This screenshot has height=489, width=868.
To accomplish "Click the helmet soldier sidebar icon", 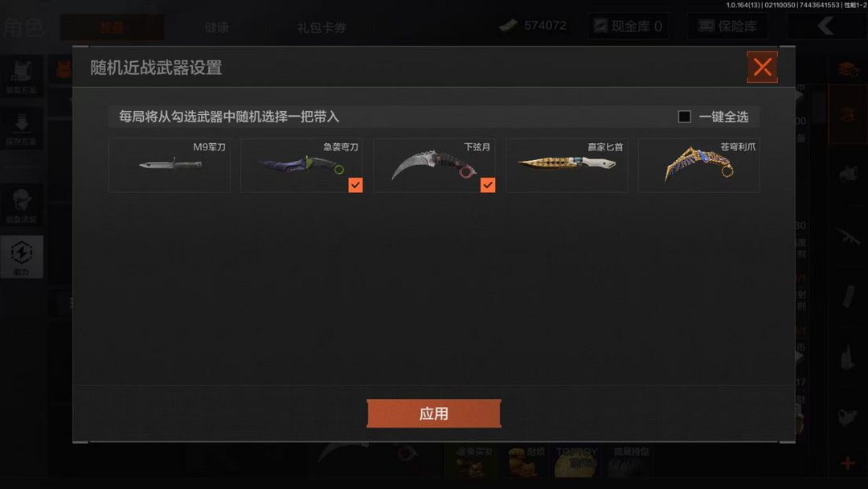I will tap(22, 205).
